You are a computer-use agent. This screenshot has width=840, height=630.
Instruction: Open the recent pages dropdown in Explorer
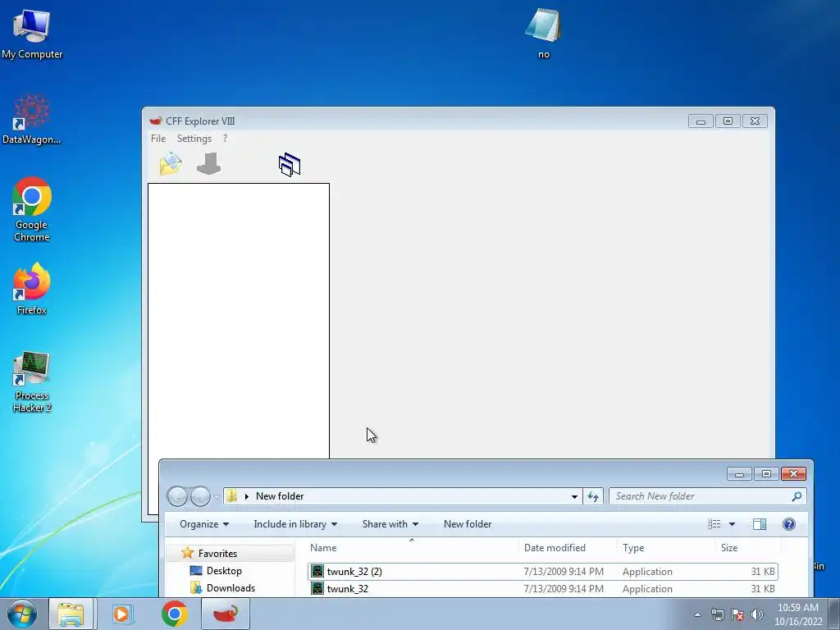[x=217, y=496]
